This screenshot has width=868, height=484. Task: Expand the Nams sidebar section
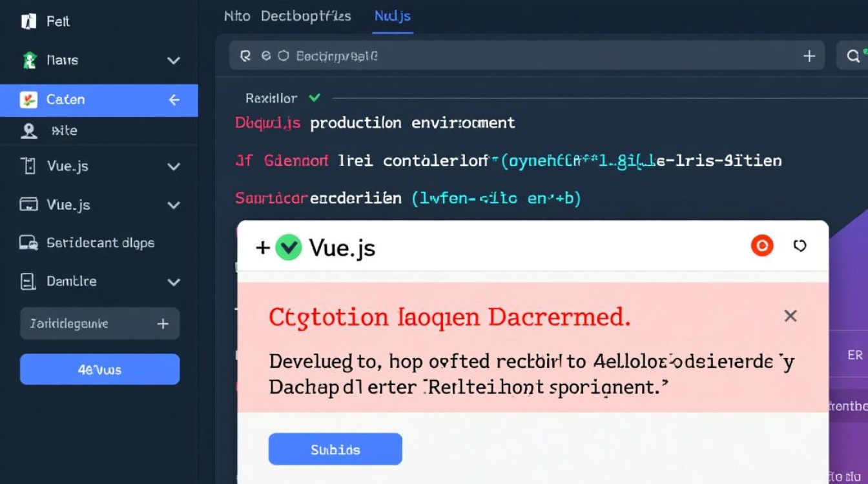click(x=173, y=61)
